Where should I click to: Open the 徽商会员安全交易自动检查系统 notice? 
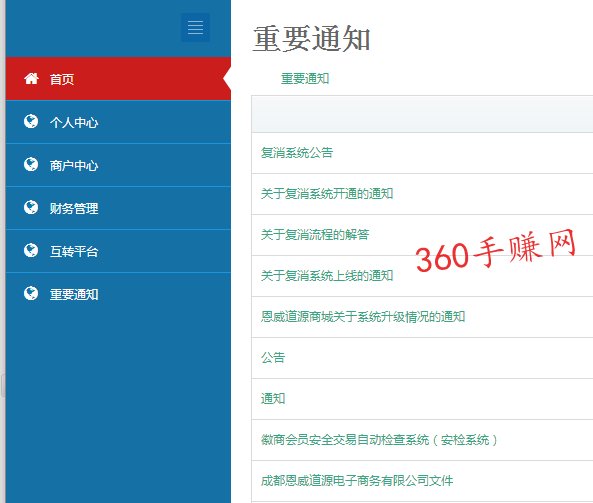pyautogui.click(x=379, y=440)
